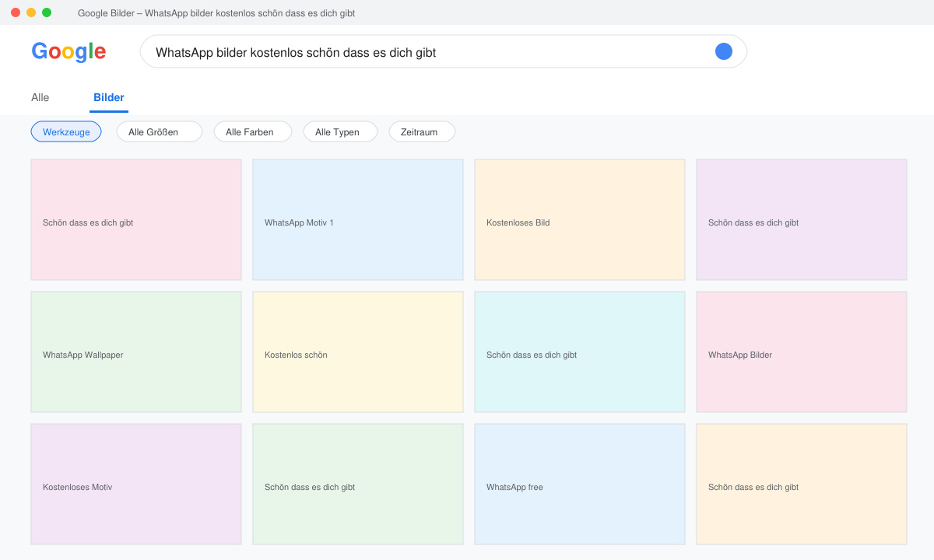Open the Alle Größen size filter
This screenshot has width=934, height=560.
point(160,132)
